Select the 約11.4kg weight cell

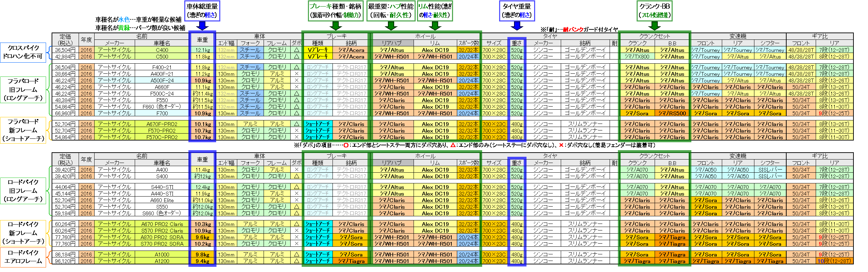click(203, 93)
